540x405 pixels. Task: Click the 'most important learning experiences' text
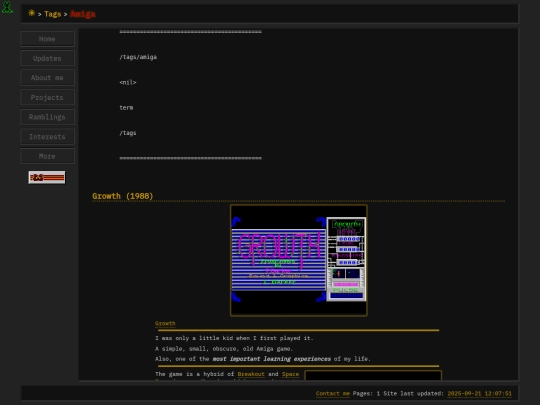click(271, 359)
